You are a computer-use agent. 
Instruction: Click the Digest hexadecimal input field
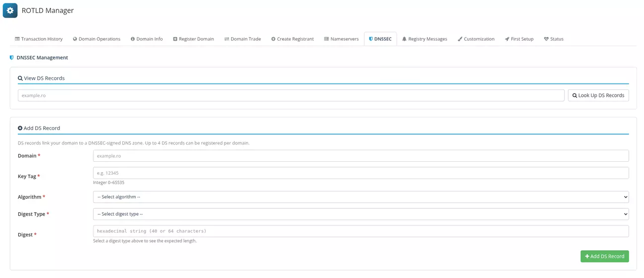(361, 231)
